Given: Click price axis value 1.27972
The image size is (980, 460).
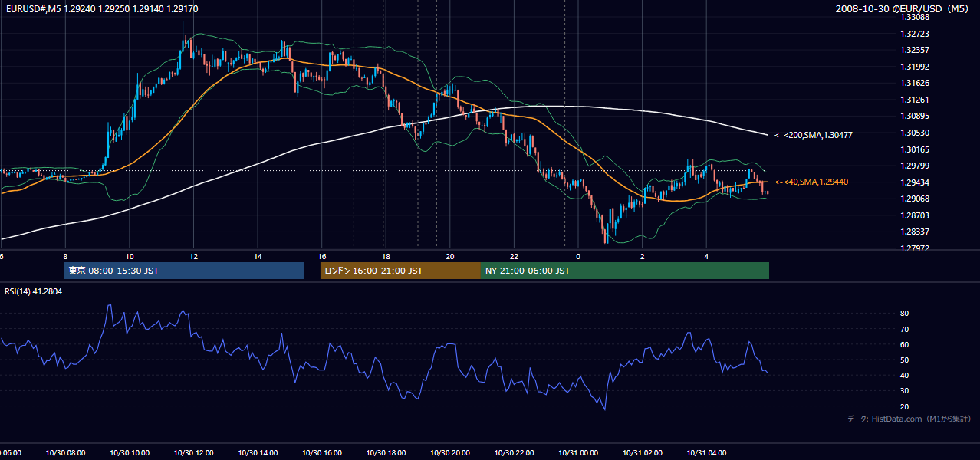Looking at the screenshot, I should [x=916, y=248].
